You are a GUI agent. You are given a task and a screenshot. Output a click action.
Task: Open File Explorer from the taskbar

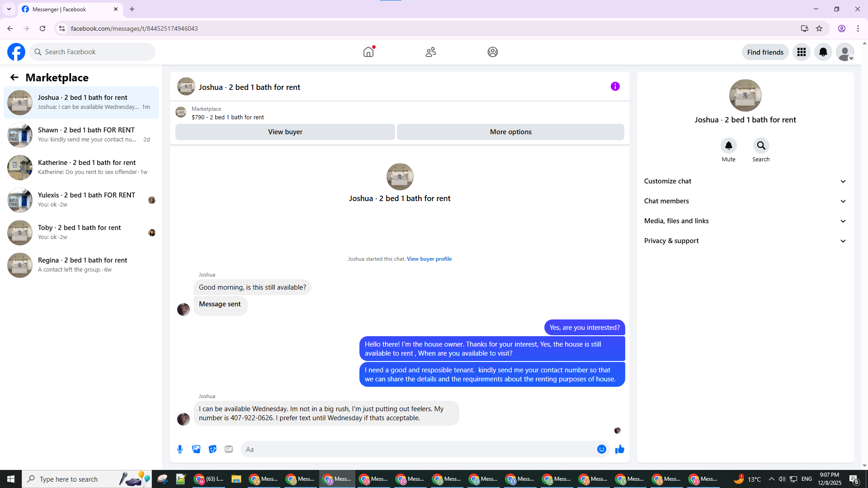coord(236,479)
